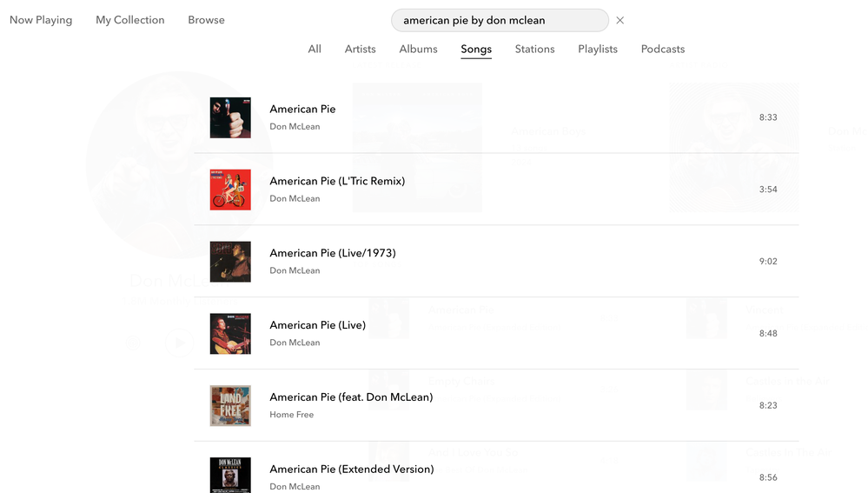Screen dimensions: 868x493
Task: Click the American Pie album cover thumbnail
Action: (230, 117)
